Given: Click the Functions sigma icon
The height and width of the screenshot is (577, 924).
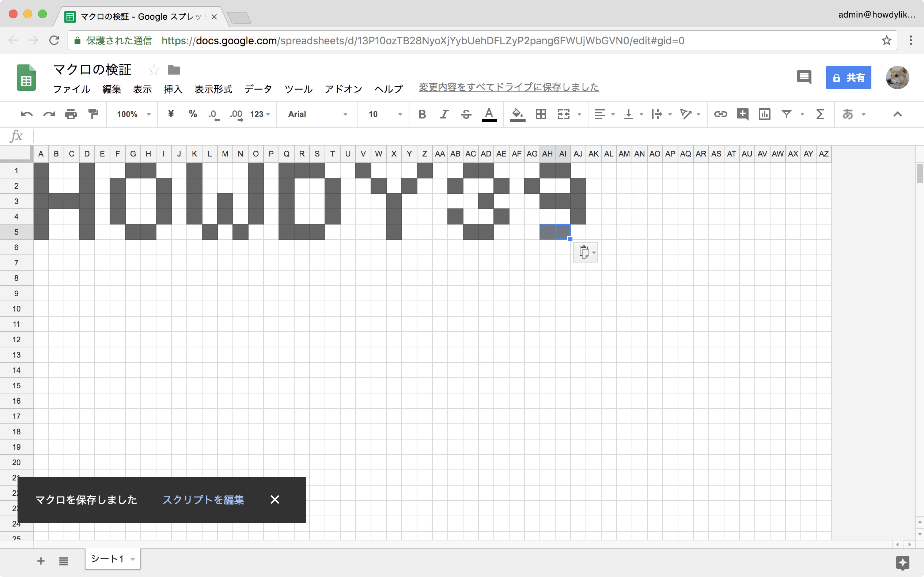Looking at the screenshot, I should 820,114.
